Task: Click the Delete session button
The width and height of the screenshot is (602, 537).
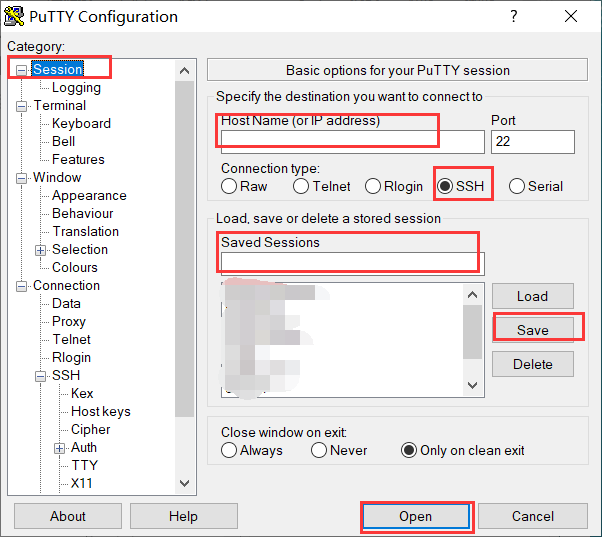Action: 533,364
